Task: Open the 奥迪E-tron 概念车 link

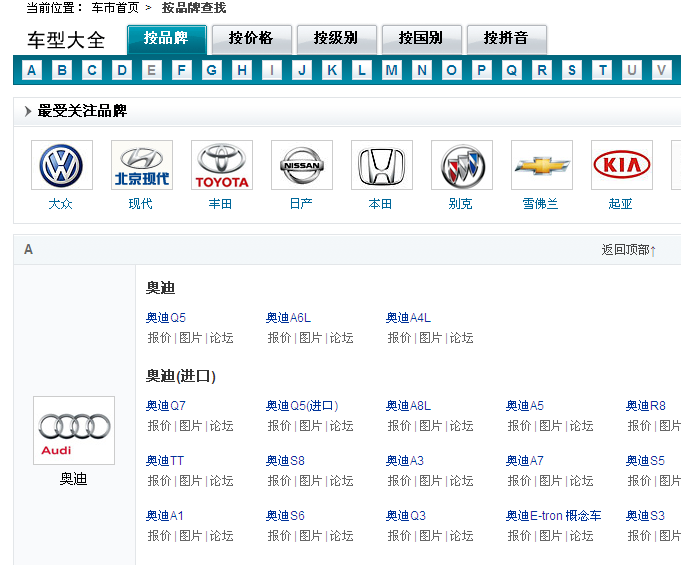Action: tap(553, 516)
